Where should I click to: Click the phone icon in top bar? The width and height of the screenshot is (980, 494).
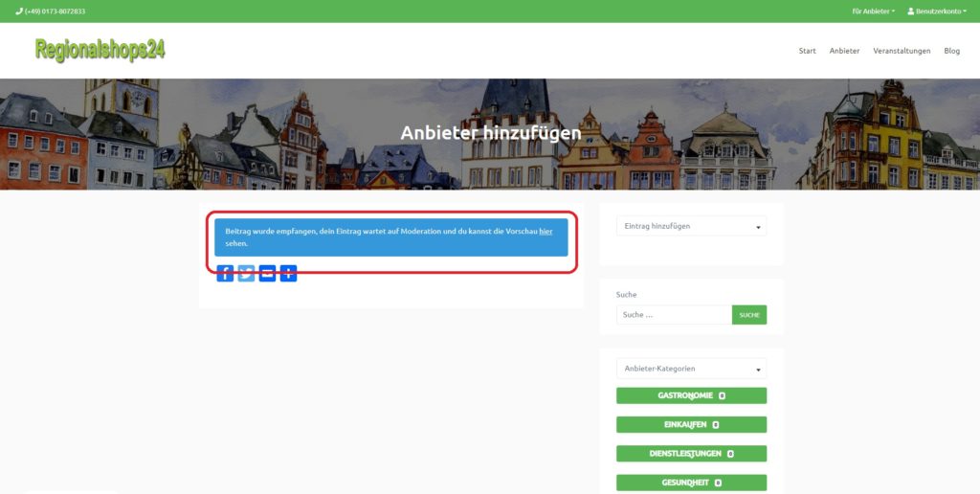click(x=19, y=11)
